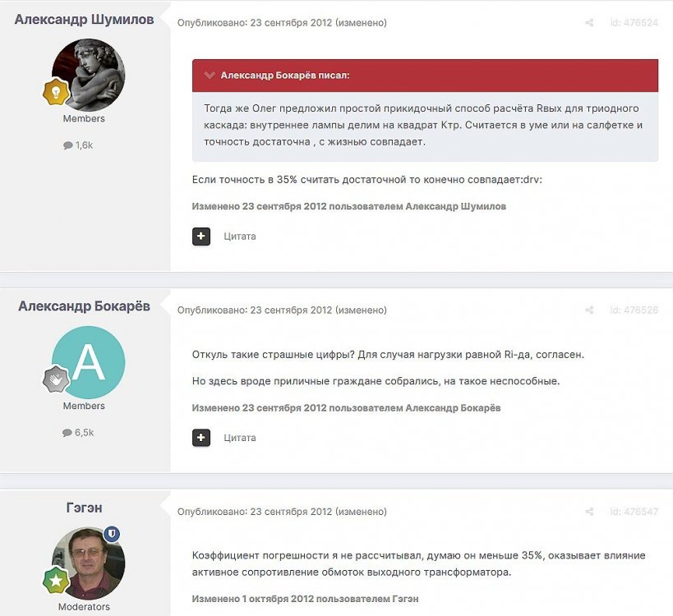Viewport: 673px width, 616px height.
Task: Click share icon on Шумилов's post
Action: (589, 23)
